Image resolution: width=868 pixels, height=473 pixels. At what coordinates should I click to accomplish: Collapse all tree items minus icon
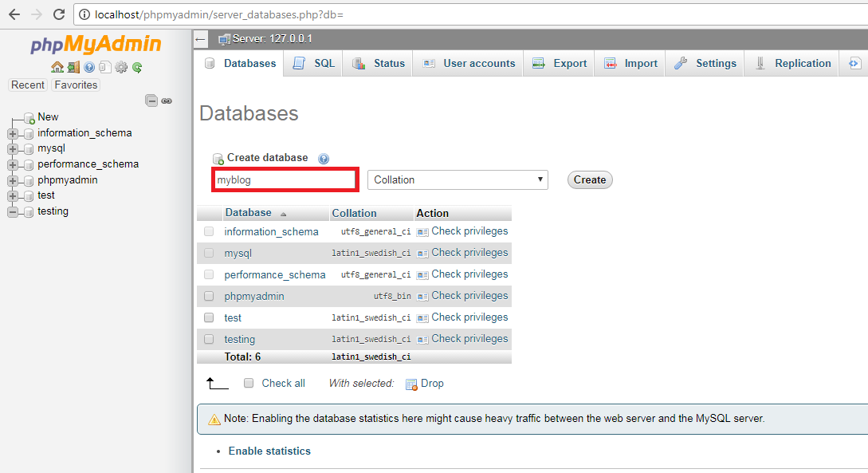(151, 101)
